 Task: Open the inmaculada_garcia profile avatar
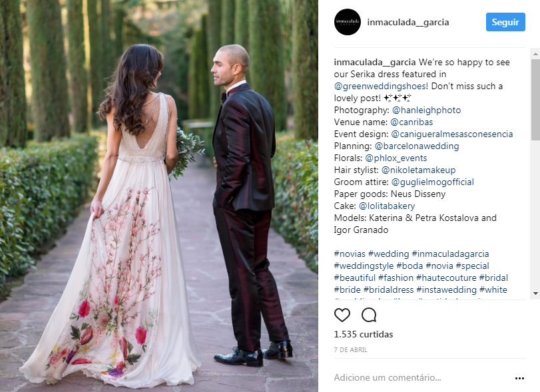click(x=348, y=22)
